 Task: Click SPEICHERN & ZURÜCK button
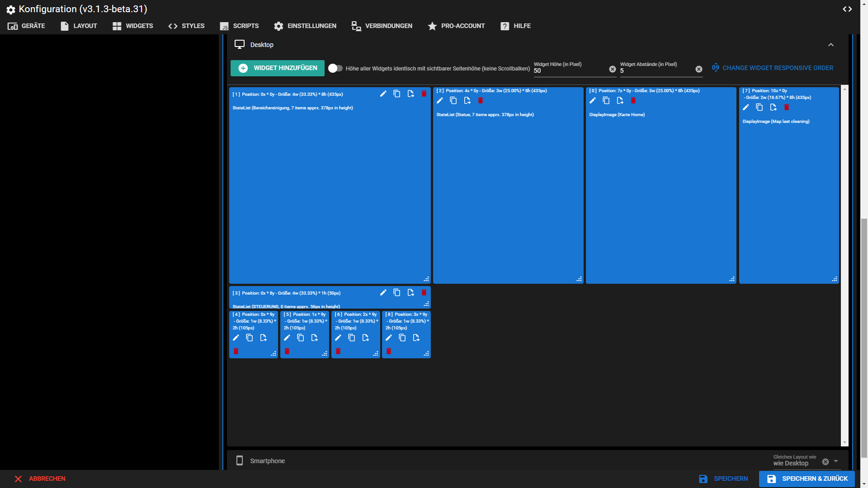(807, 479)
